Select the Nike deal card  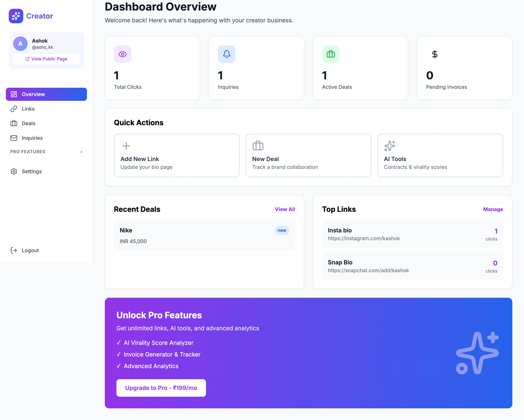tap(204, 235)
